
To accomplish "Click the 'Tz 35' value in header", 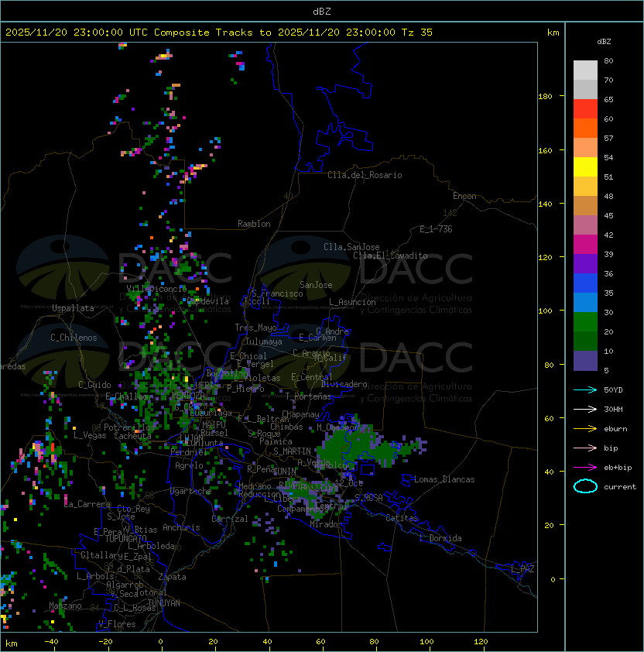I will (x=417, y=33).
